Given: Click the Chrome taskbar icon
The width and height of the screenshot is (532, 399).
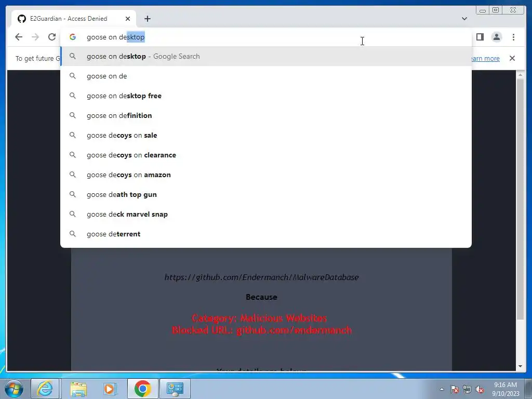Looking at the screenshot, I should coord(142,389).
